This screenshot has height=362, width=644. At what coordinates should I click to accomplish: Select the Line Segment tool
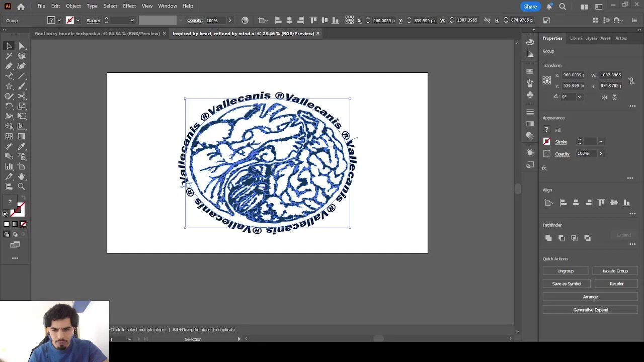(22, 76)
